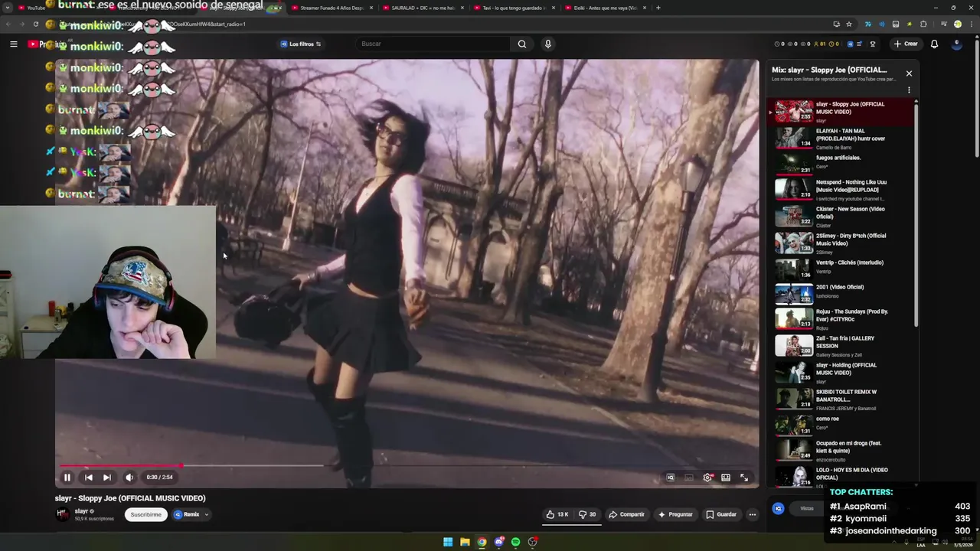Open a new browser tab

[658, 8]
